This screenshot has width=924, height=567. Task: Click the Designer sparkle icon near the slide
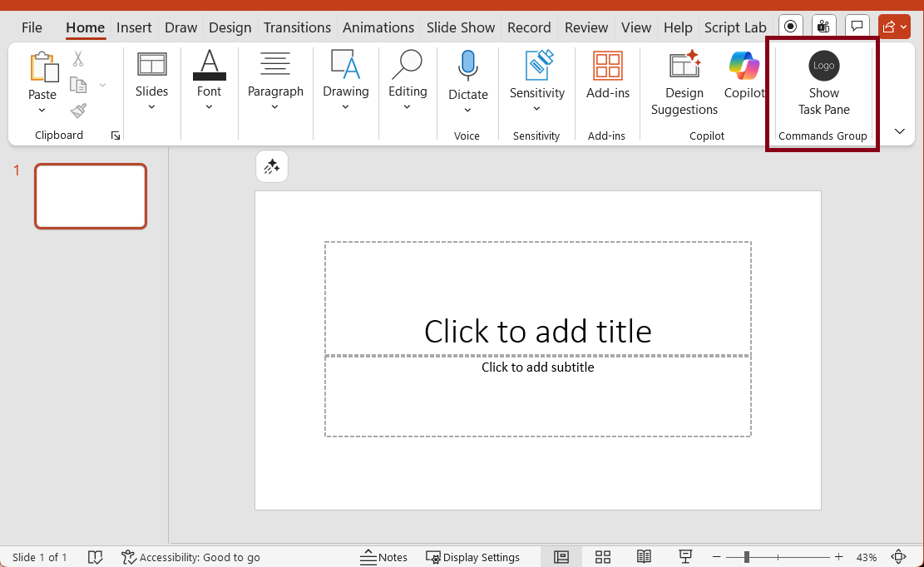point(271,165)
